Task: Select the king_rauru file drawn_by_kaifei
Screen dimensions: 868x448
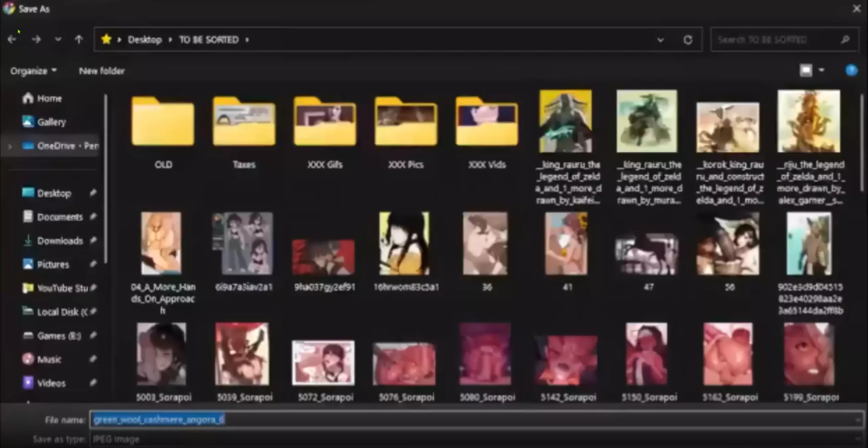Action: point(567,147)
